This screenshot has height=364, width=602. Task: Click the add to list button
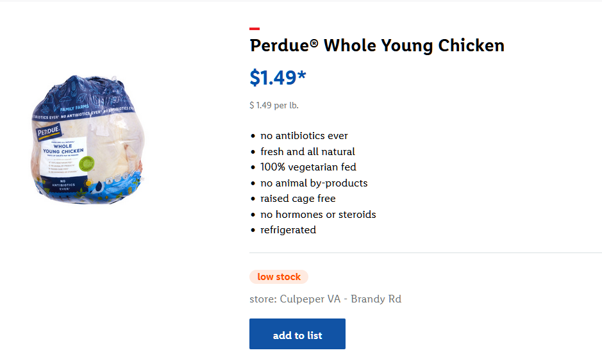pos(297,334)
